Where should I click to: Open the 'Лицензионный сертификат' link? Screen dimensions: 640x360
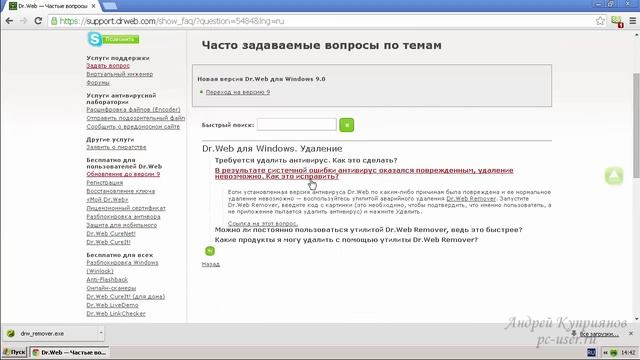pos(126,209)
